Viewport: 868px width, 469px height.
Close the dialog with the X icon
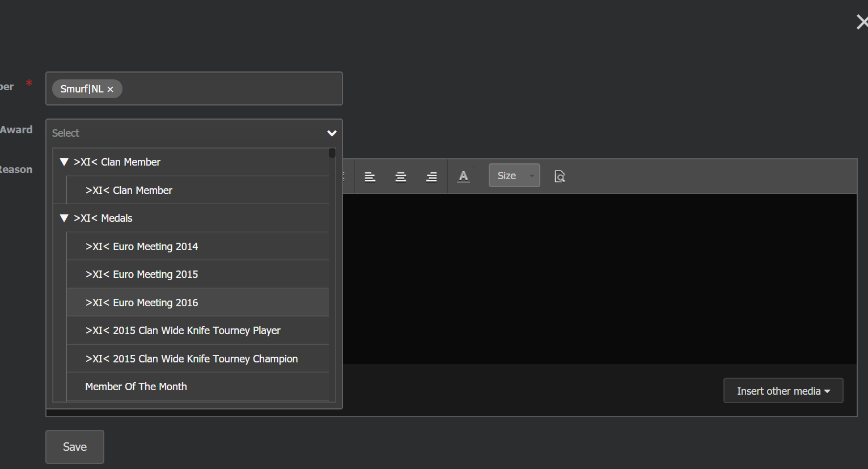coord(862,22)
